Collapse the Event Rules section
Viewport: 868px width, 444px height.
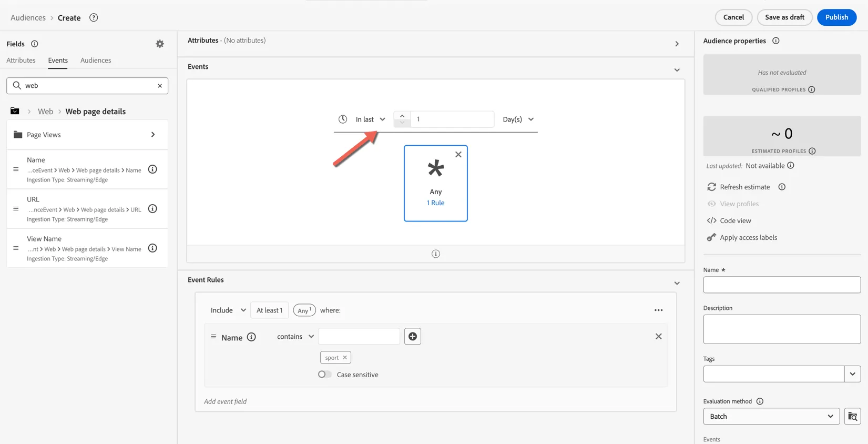click(677, 284)
